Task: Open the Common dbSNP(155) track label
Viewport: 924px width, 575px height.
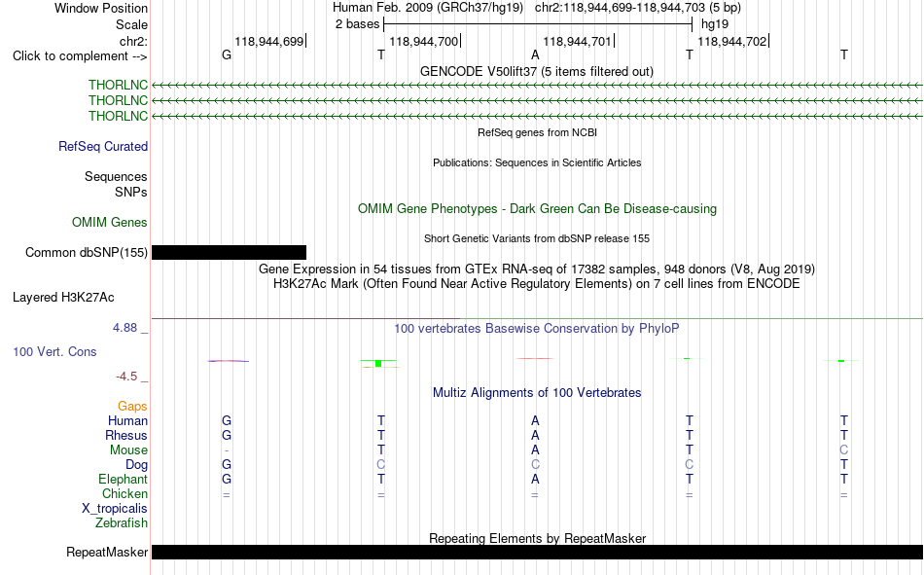Action: [x=86, y=252]
